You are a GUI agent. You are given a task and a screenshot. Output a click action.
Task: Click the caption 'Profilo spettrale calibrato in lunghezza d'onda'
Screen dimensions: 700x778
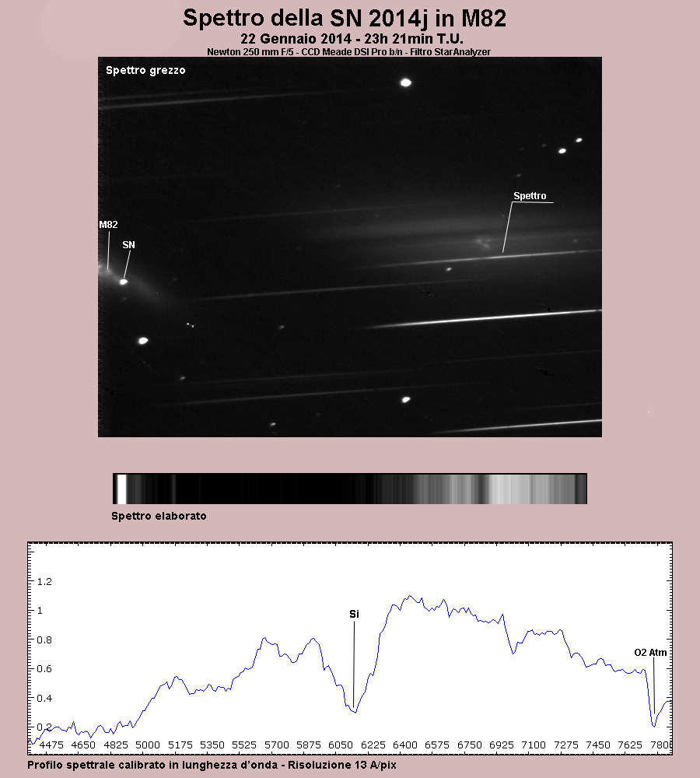pos(152,765)
